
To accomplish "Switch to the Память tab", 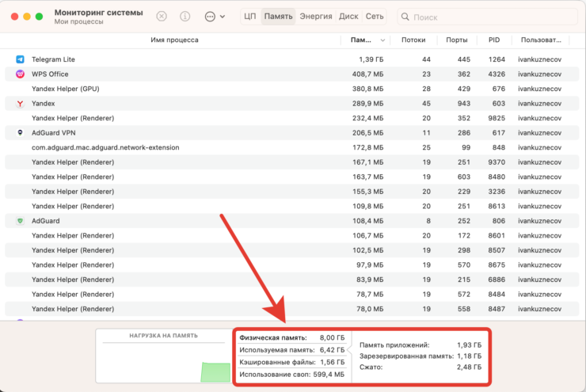I will pos(278,17).
